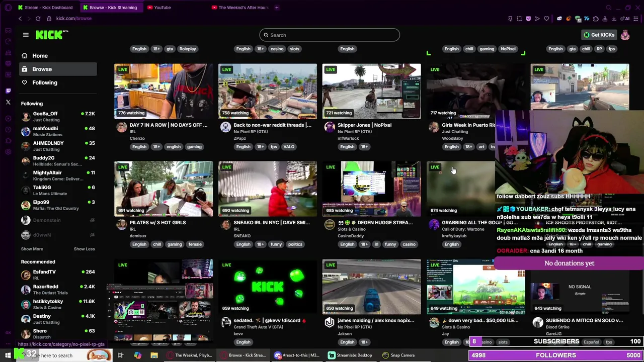Open MightyAltair channel in sidebar
Screen dimensions: 644x362
58,175
